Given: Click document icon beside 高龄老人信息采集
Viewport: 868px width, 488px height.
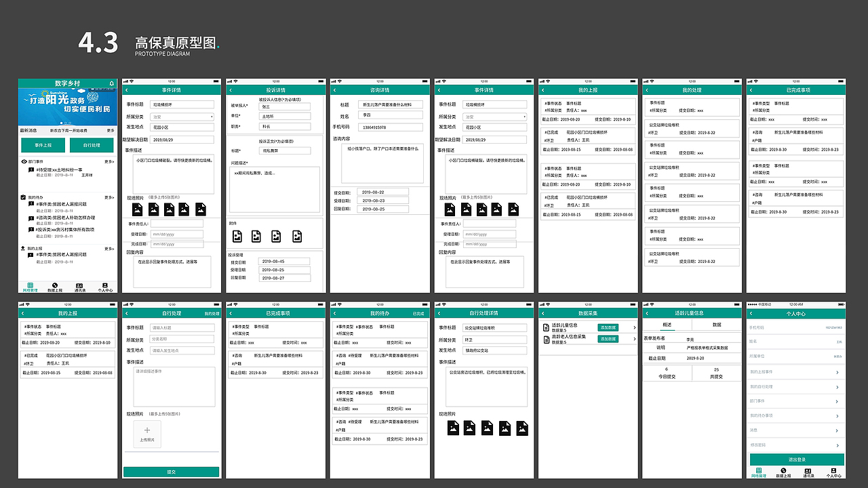Looking at the screenshot, I should point(547,338).
